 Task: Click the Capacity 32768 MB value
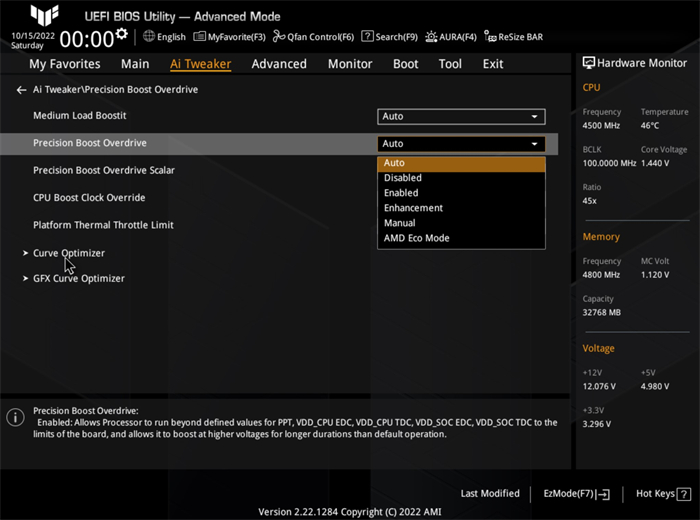pyautogui.click(x=601, y=312)
